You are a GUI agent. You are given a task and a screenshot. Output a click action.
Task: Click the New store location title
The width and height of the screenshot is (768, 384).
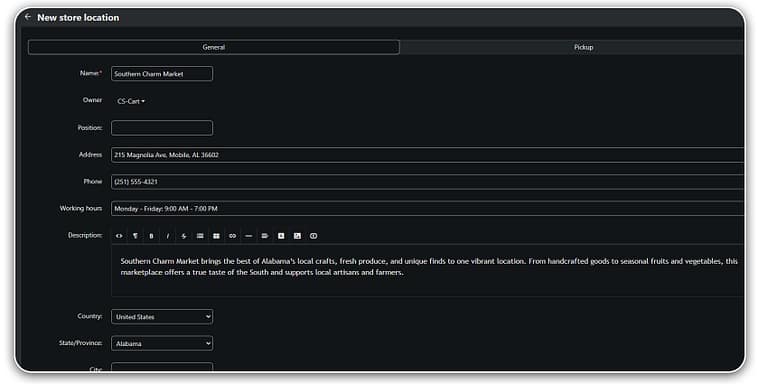tap(78, 18)
